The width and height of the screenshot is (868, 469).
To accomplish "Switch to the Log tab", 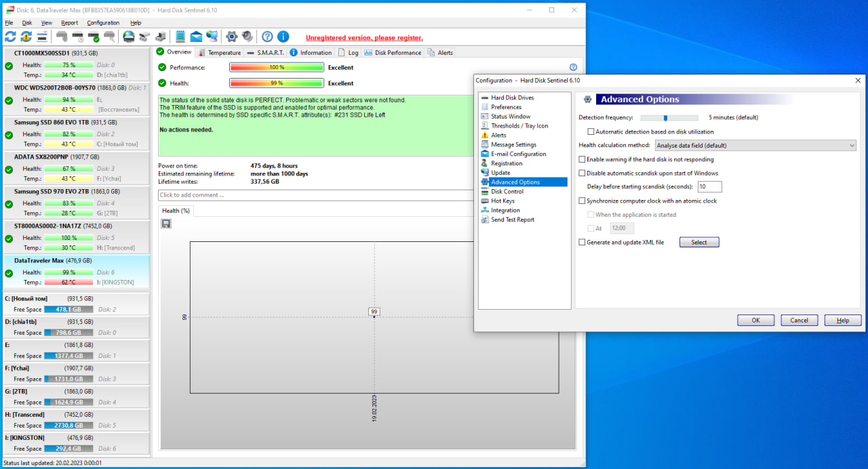I will point(349,52).
